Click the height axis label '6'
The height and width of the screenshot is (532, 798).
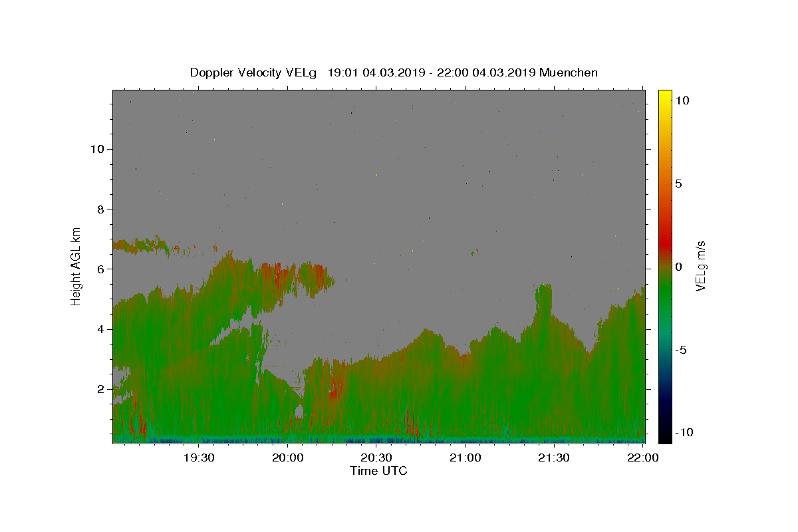tap(100, 269)
